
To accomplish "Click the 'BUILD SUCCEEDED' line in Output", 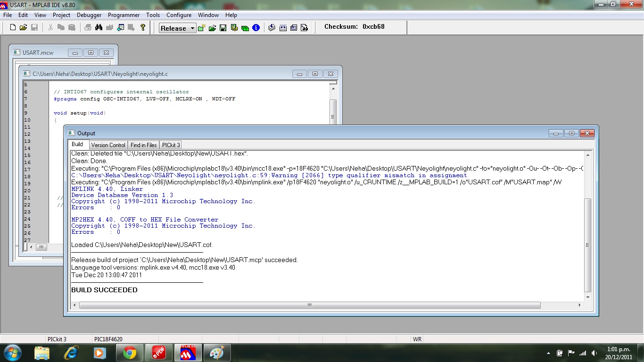I will (x=104, y=290).
